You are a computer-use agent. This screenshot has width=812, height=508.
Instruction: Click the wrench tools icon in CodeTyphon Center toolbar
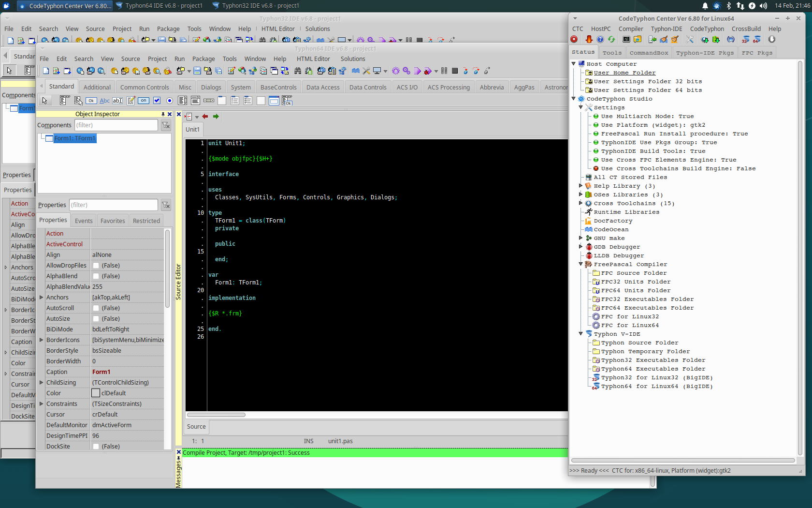coord(690,40)
